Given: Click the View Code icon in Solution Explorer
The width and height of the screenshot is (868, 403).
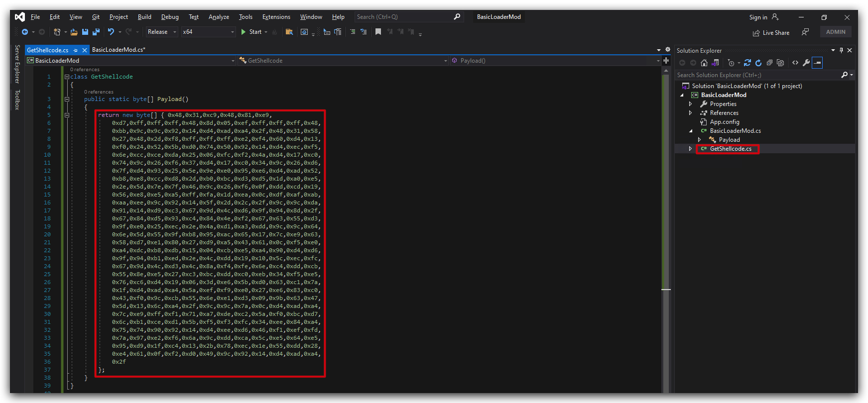Looking at the screenshot, I should tap(795, 63).
